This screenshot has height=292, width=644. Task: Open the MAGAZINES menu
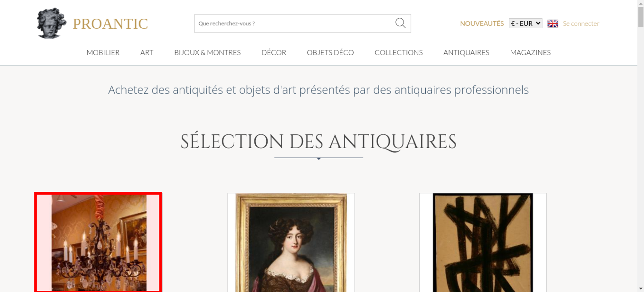pos(530,52)
